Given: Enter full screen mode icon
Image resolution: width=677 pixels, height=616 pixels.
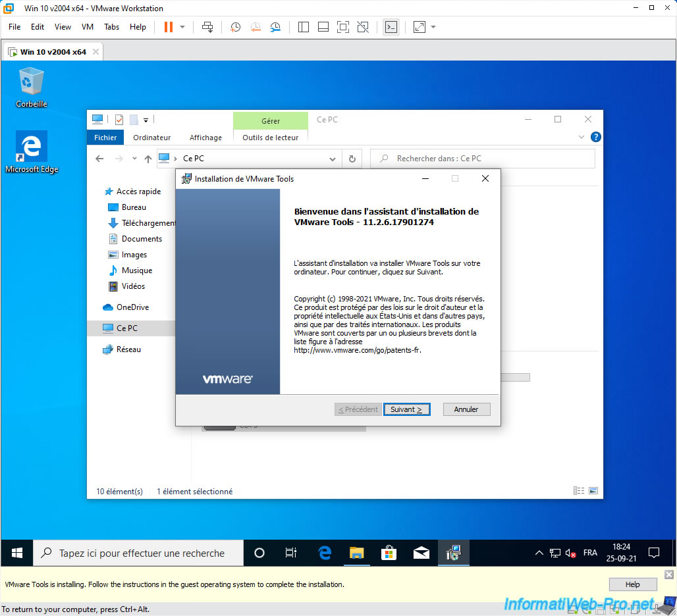Looking at the screenshot, I should (x=343, y=27).
